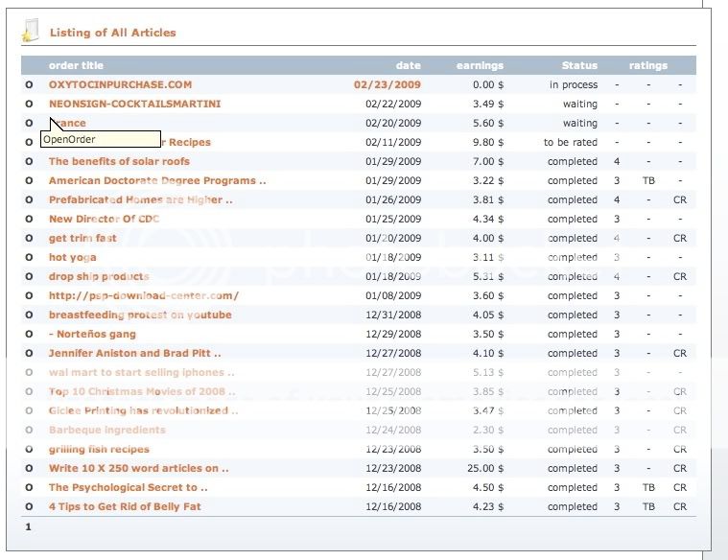Click the O icon beside drop ship products

pos(29,277)
